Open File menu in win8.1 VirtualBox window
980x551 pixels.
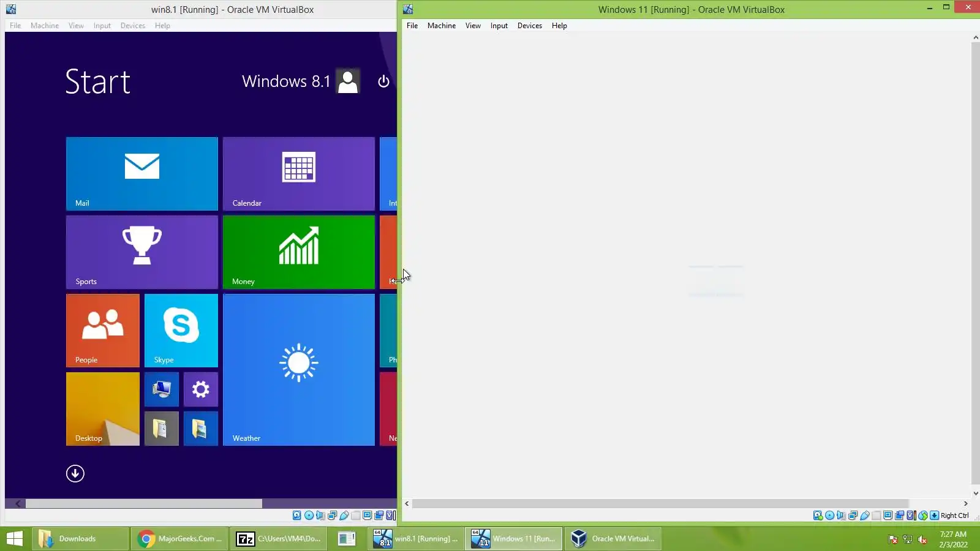tap(15, 26)
